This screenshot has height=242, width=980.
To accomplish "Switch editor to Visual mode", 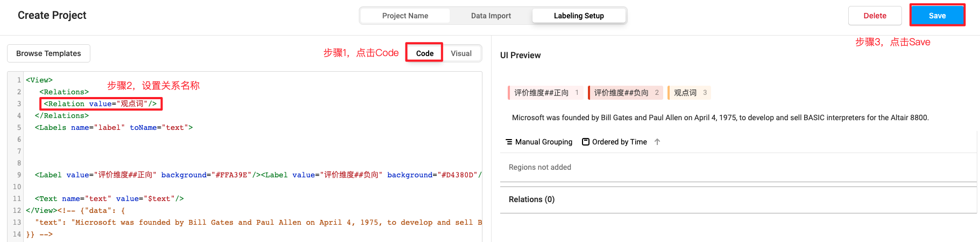I will click(461, 53).
